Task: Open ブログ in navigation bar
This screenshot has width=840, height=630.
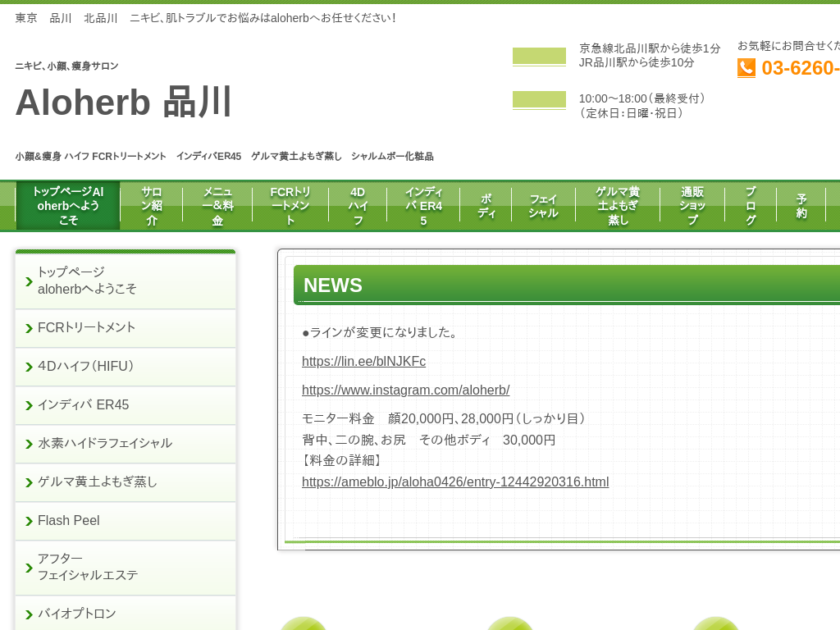Action: point(751,206)
